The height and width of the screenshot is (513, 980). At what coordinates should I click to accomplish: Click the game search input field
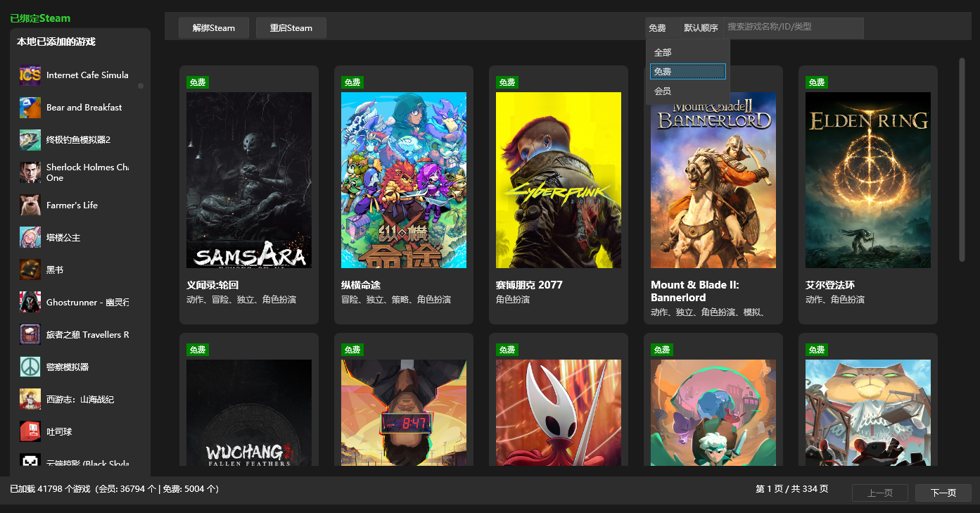coord(794,27)
